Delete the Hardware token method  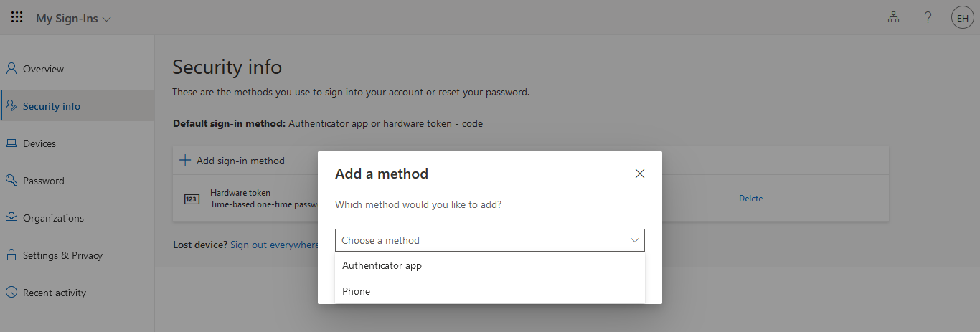750,199
